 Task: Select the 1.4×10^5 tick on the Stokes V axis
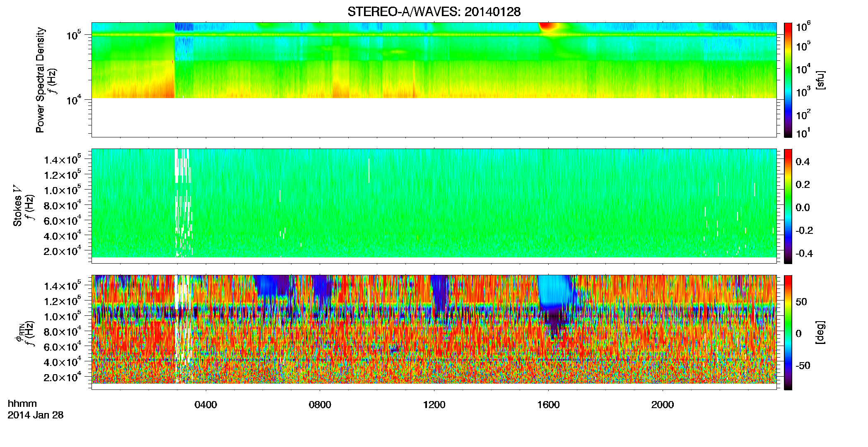[x=63, y=159]
